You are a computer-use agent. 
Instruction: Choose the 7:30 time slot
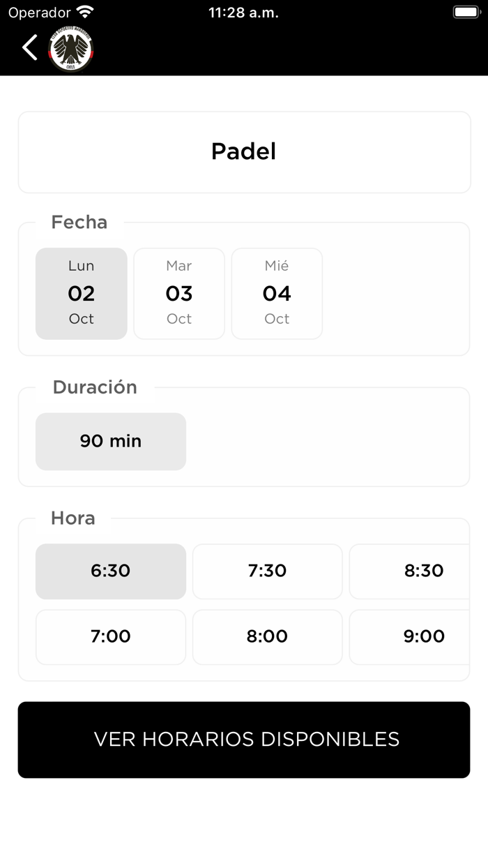(267, 571)
